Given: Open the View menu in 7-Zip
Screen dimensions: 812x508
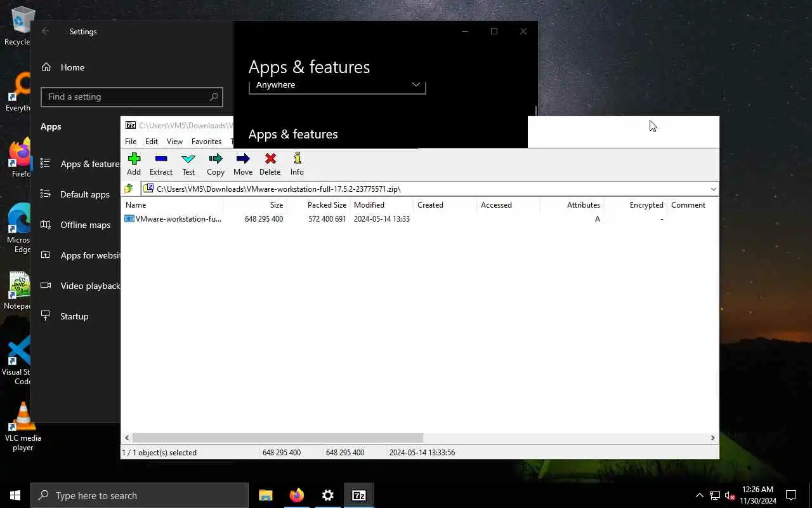Looking at the screenshot, I should coord(174,142).
